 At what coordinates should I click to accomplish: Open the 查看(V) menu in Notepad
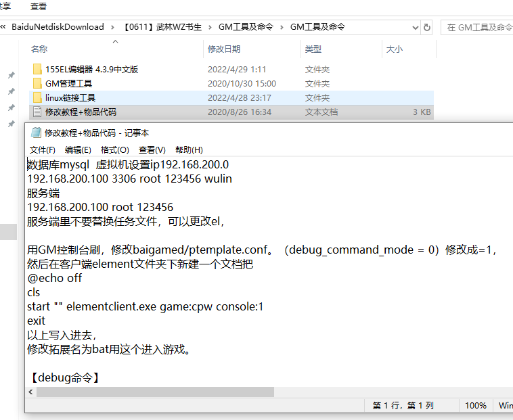152,149
